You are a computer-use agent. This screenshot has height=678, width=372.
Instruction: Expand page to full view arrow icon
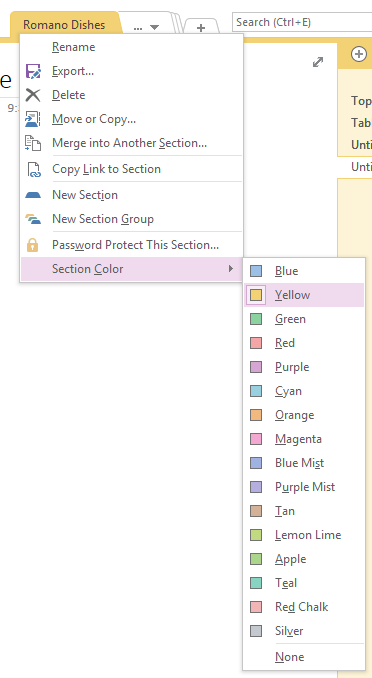click(x=318, y=62)
